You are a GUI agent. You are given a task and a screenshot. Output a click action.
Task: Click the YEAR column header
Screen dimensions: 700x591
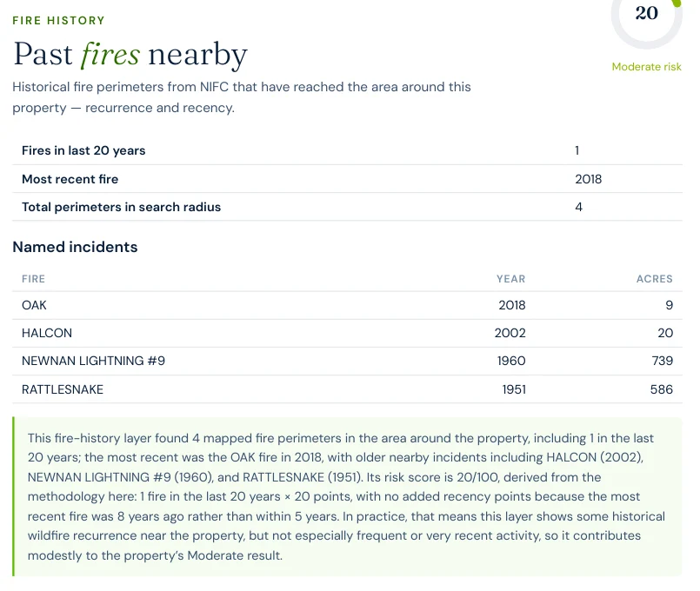click(511, 279)
